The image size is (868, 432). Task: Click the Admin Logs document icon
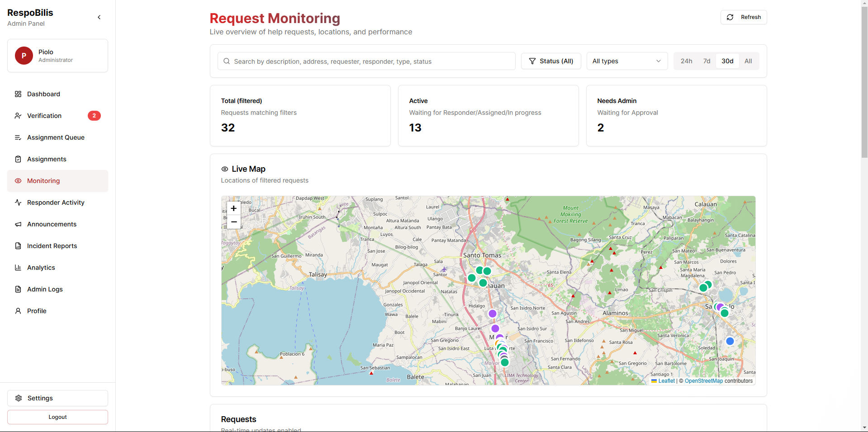click(18, 289)
